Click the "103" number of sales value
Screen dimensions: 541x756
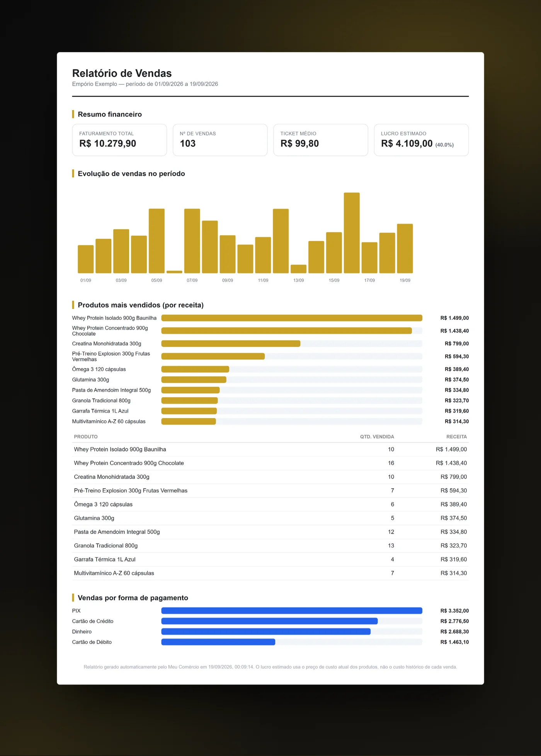coord(188,144)
